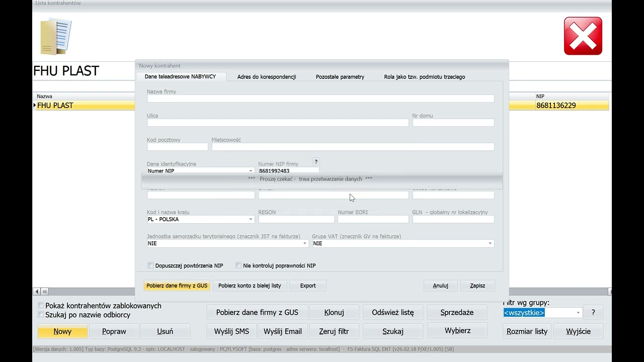Click Nowy button in contractor list
The image size is (644, 362).
(x=62, y=331)
